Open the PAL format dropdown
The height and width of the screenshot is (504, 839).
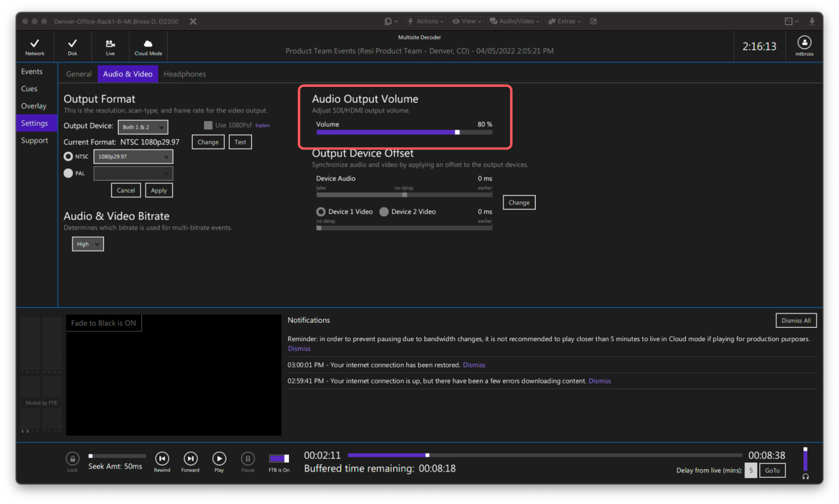pyautogui.click(x=133, y=173)
